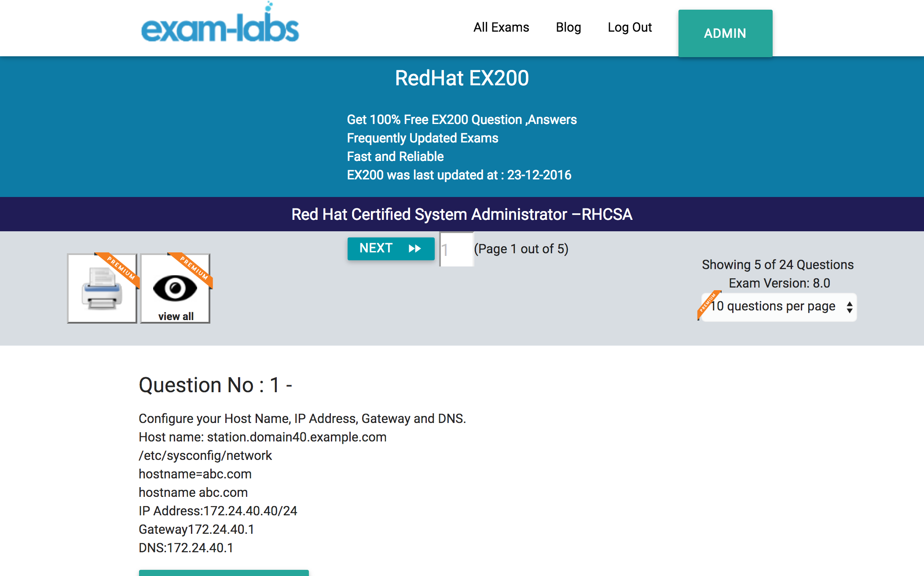This screenshot has width=924, height=576.
Task: Click 'Host name: station.domain40.example.com' line
Action: (263, 437)
